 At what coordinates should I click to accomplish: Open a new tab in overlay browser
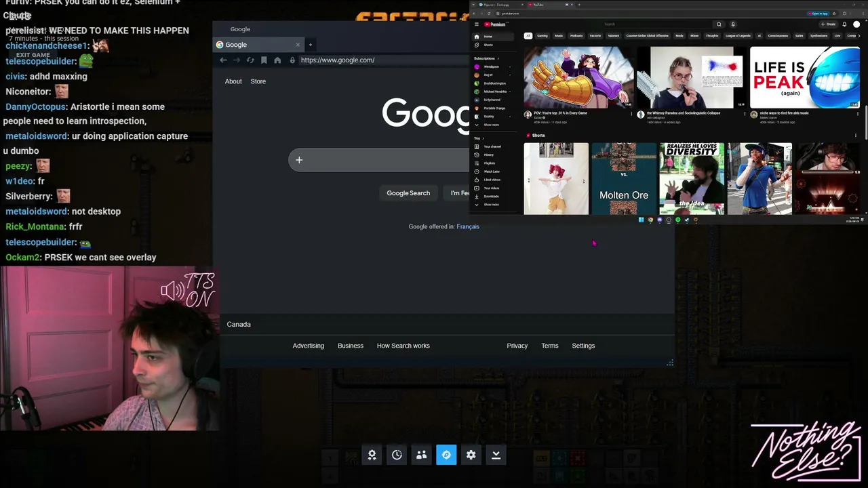[310, 45]
